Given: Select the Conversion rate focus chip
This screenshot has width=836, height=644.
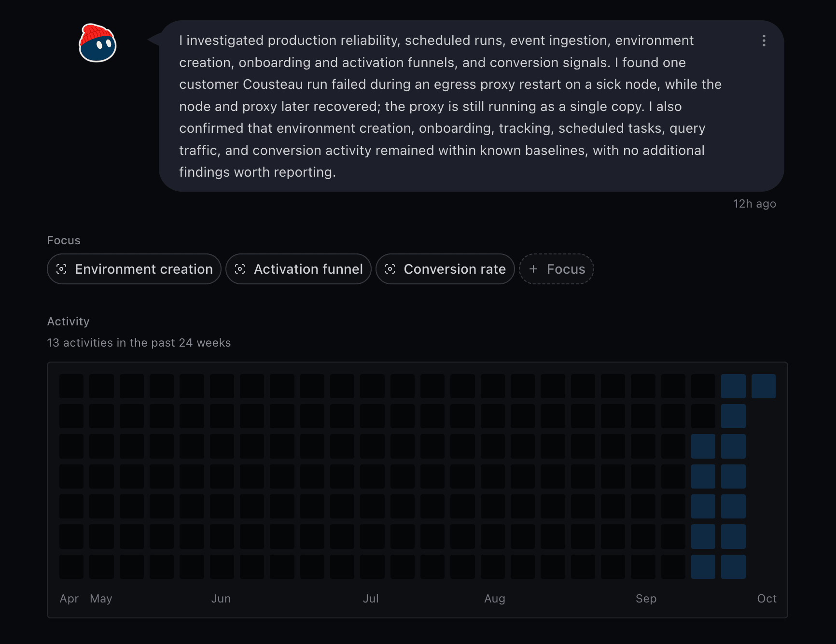Looking at the screenshot, I should click(445, 269).
